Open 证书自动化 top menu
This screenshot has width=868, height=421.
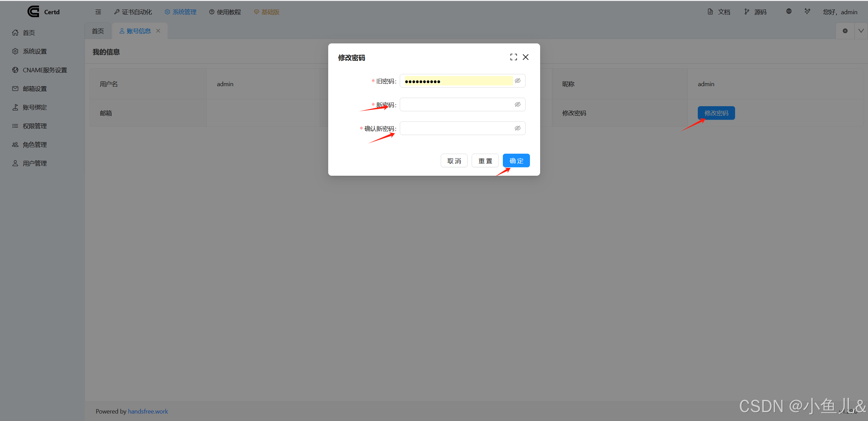(133, 12)
